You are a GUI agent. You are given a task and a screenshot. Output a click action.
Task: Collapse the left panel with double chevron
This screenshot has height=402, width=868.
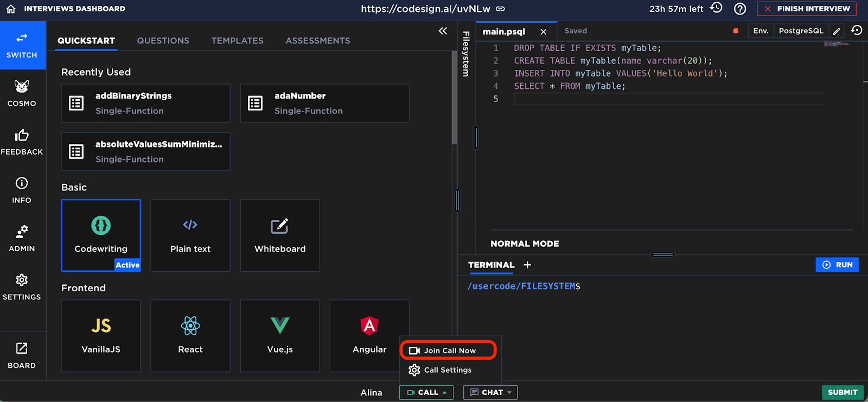click(x=443, y=31)
